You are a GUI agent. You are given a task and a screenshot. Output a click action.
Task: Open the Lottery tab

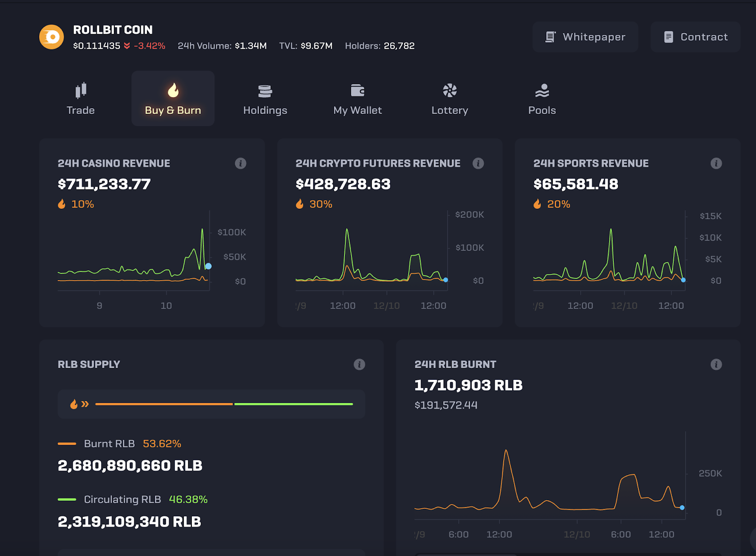point(450,98)
